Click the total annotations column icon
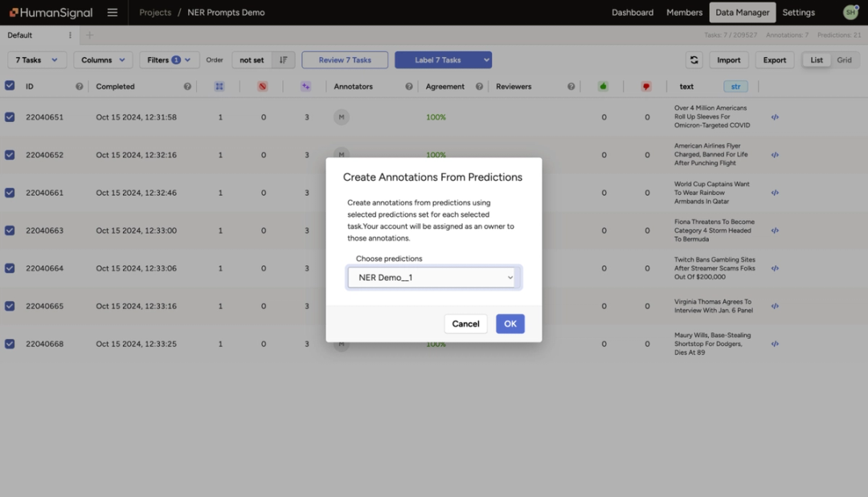868x497 pixels. click(x=219, y=86)
